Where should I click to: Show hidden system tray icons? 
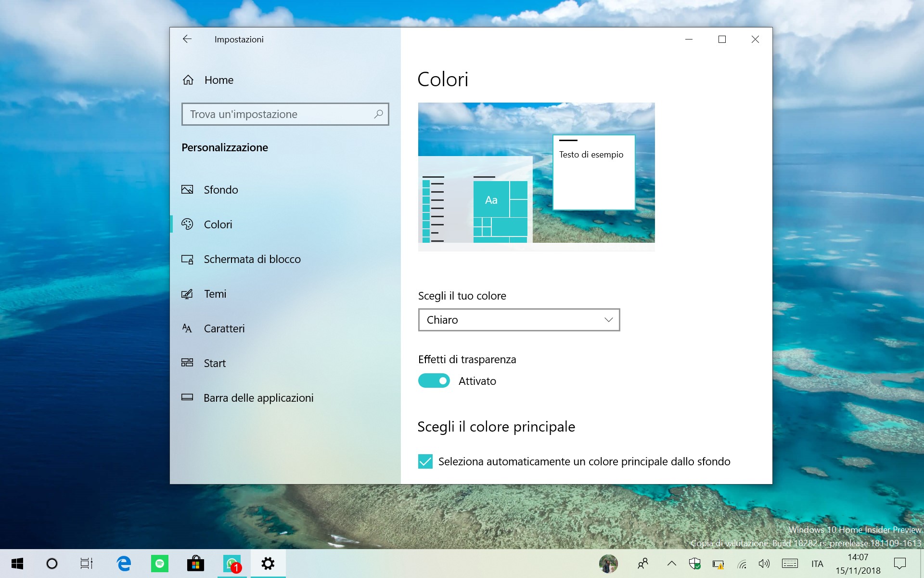[x=672, y=564]
